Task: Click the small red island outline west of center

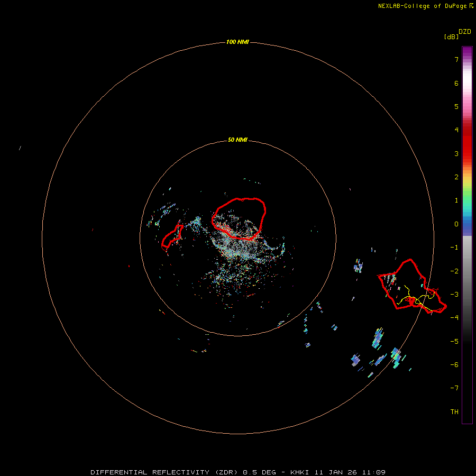Action: tap(172, 236)
